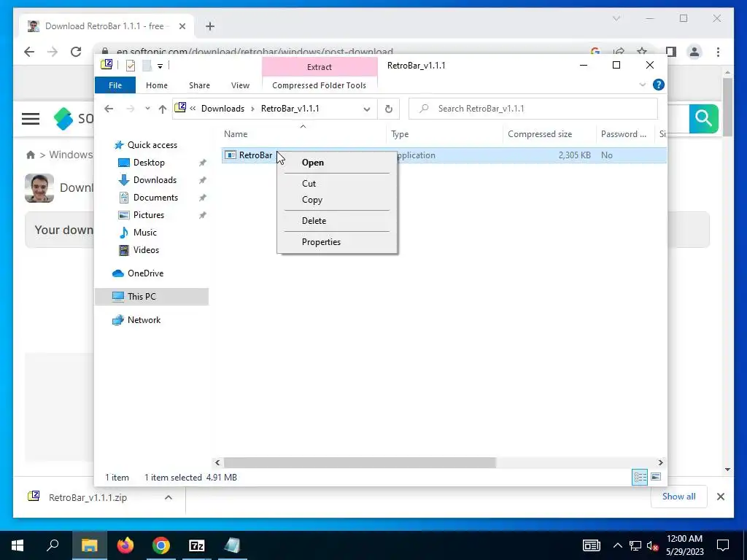Sort by Password column header
The height and width of the screenshot is (560, 747).
624,134
